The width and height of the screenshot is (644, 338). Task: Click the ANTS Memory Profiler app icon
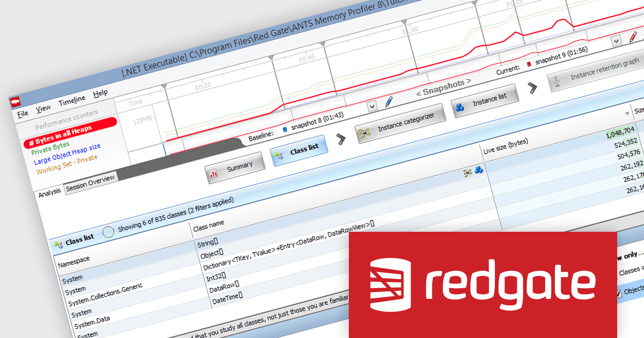coord(15,102)
